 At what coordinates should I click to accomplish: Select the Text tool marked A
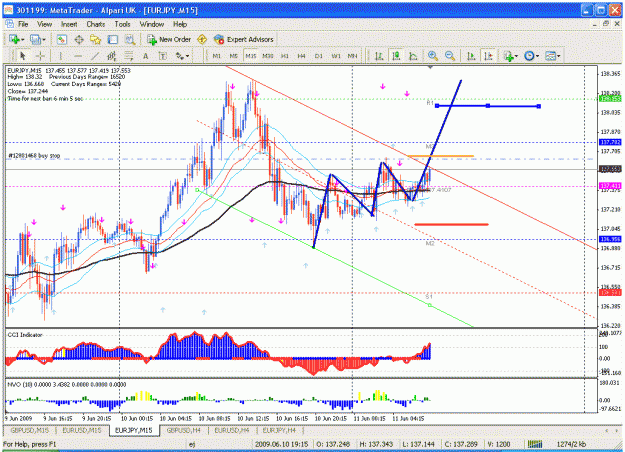145,56
